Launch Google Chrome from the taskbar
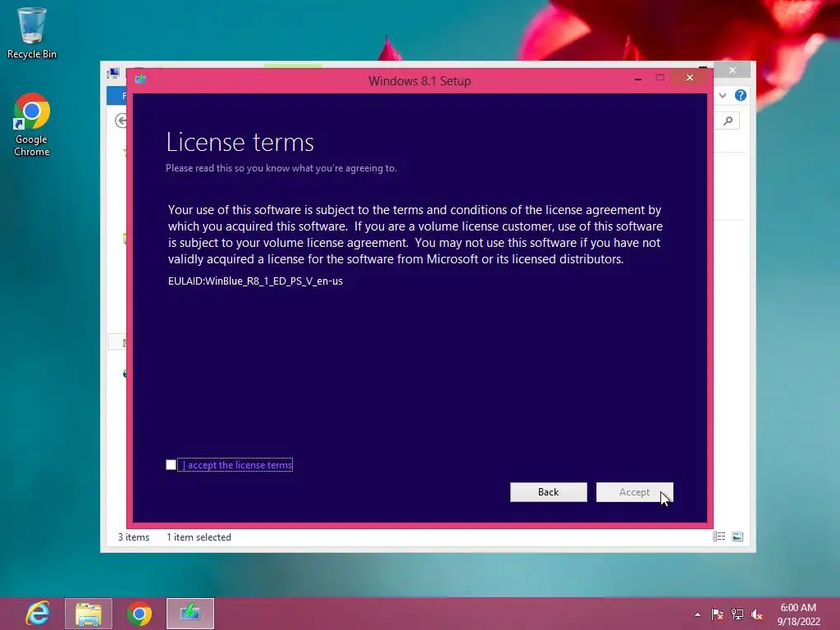This screenshot has height=630, width=840. (139, 614)
